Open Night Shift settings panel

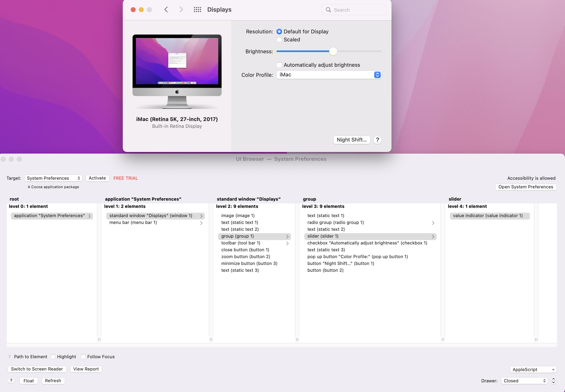click(352, 139)
